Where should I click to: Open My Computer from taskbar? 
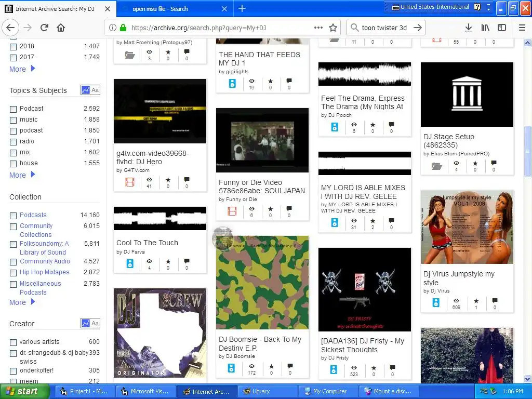[x=328, y=391]
